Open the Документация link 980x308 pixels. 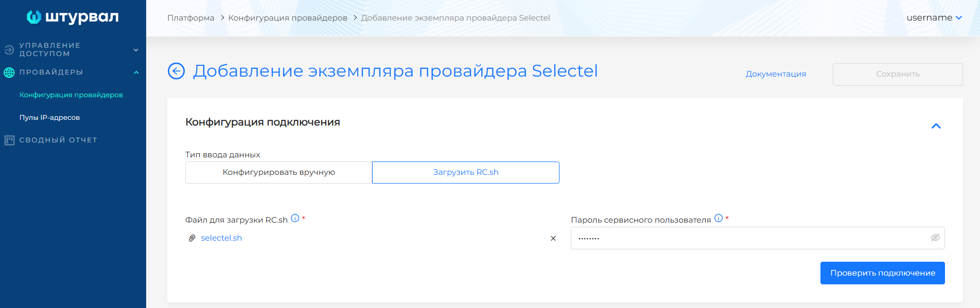coord(776,74)
